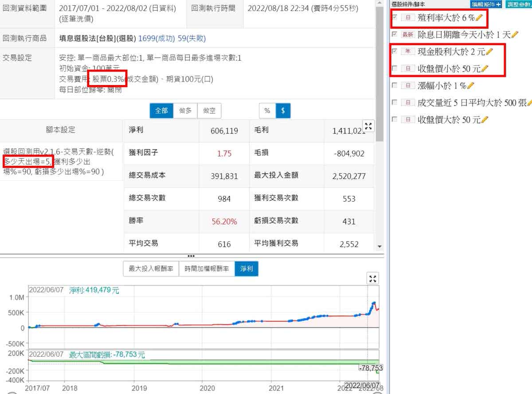Expand the statistics table to fullscreen
The width and height of the screenshot is (532, 394).
pos(368,126)
